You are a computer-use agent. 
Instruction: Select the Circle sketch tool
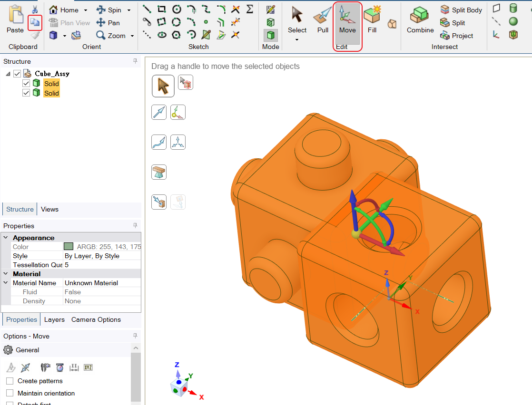point(177,9)
